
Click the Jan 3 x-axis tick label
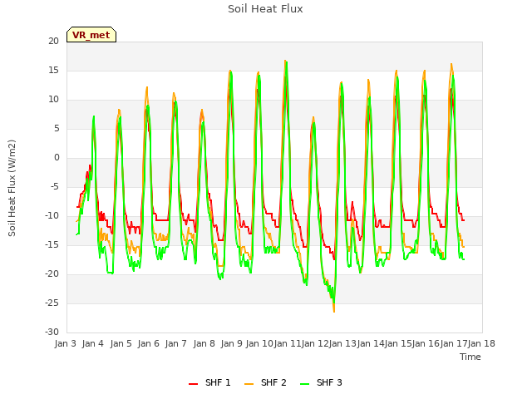(66, 343)
